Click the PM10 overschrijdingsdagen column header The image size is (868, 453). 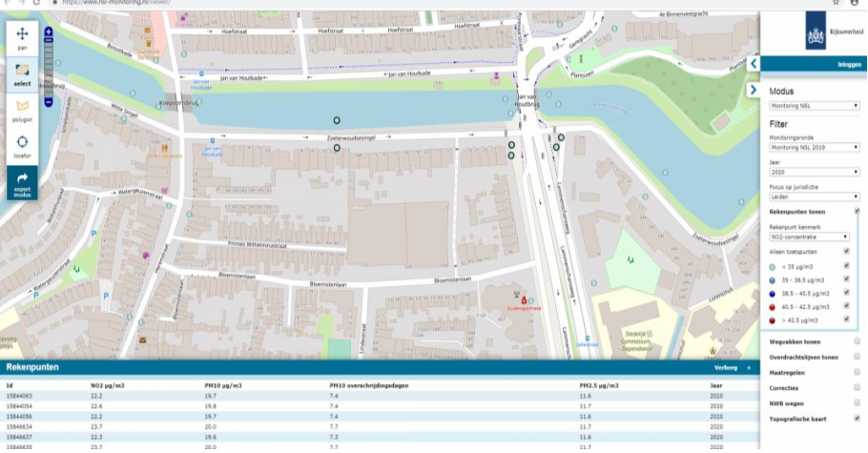pos(369,385)
